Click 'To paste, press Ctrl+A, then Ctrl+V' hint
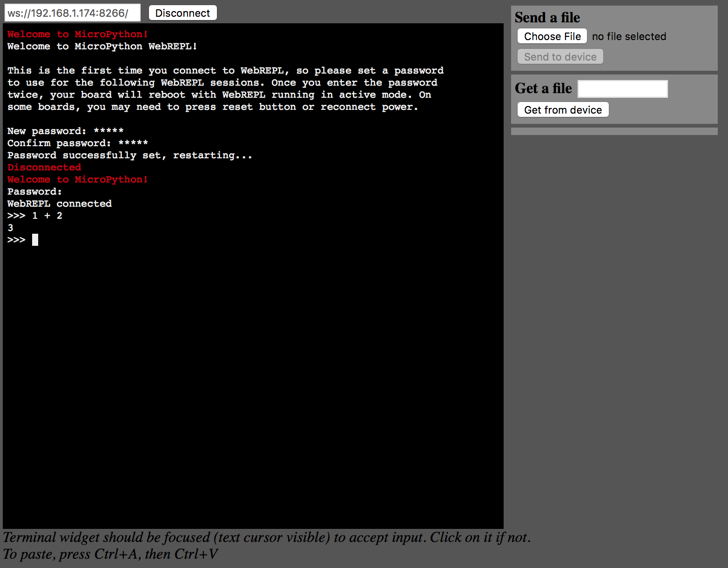Image resolution: width=728 pixels, height=568 pixels. tap(110, 554)
